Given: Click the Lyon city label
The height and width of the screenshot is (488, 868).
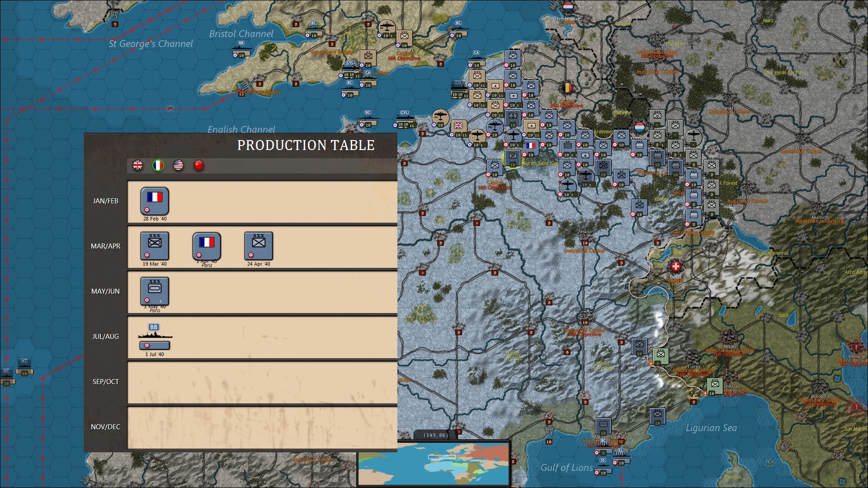Looking at the screenshot, I should pyautogui.click(x=585, y=327).
